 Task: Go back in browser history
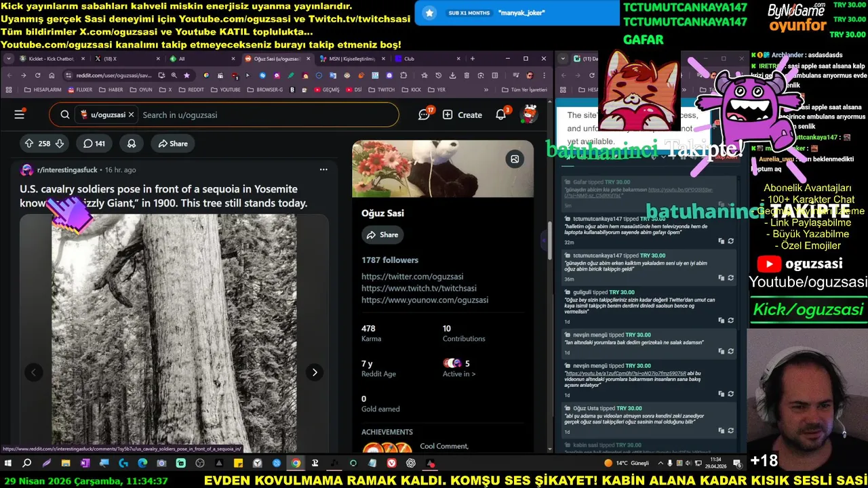(9, 75)
